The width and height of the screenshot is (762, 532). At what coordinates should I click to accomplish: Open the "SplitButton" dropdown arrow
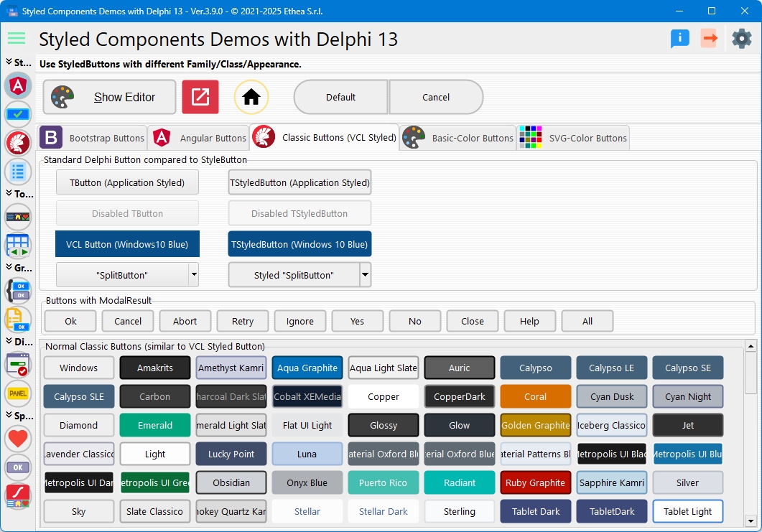click(x=192, y=274)
